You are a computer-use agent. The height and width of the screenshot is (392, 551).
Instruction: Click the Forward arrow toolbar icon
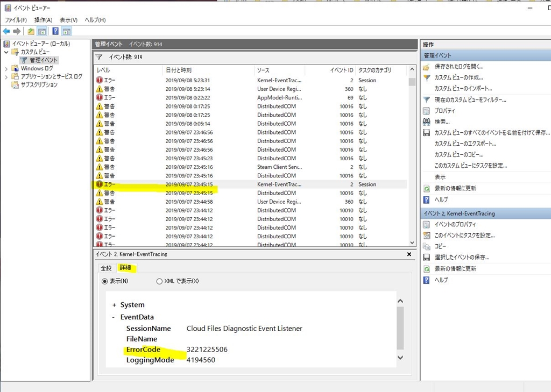(17, 31)
